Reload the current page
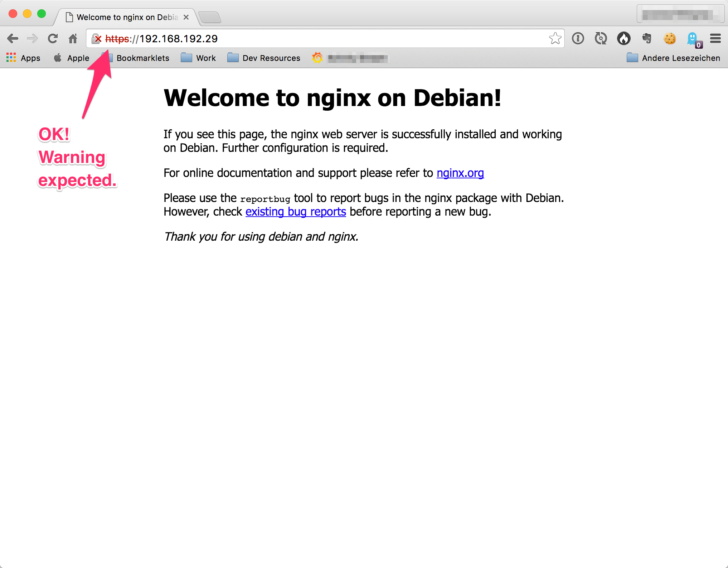Screen dimensions: 728x568 (x=53, y=39)
